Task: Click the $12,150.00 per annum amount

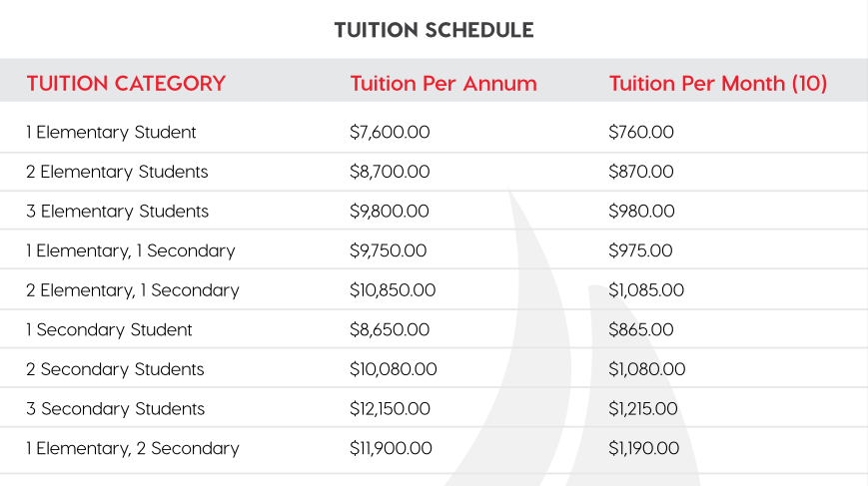Action: click(391, 409)
